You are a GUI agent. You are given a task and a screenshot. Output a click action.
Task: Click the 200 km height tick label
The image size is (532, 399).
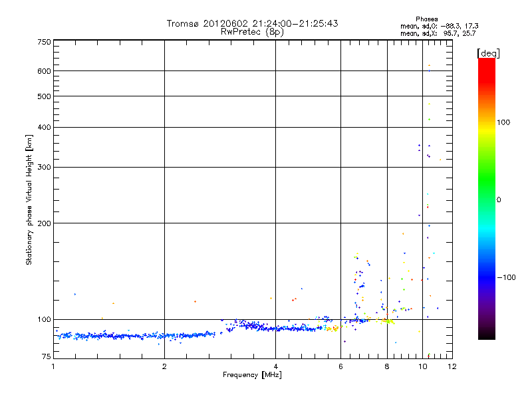tap(44, 223)
